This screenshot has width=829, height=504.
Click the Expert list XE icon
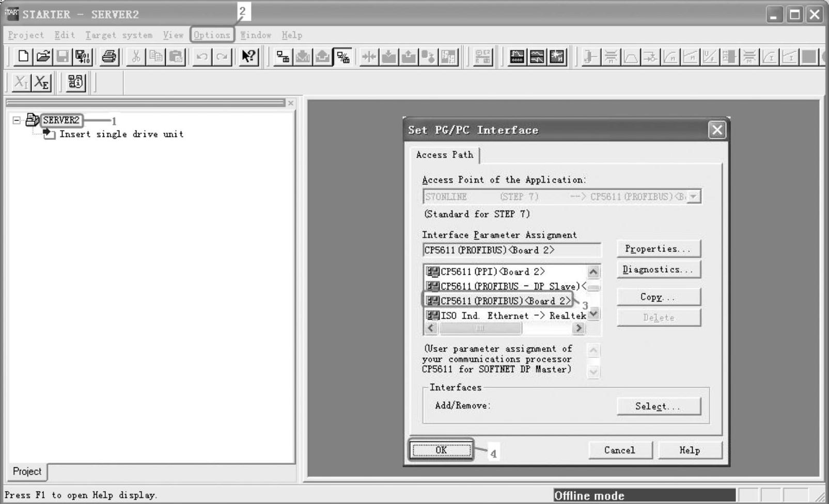pos(42,83)
